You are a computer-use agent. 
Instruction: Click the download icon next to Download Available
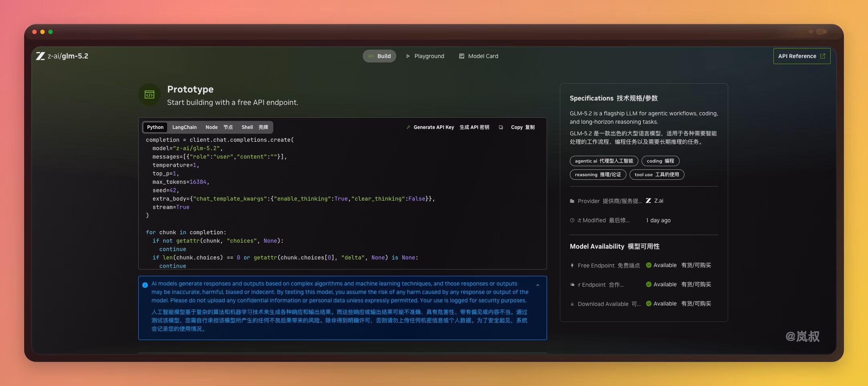click(572, 304)
